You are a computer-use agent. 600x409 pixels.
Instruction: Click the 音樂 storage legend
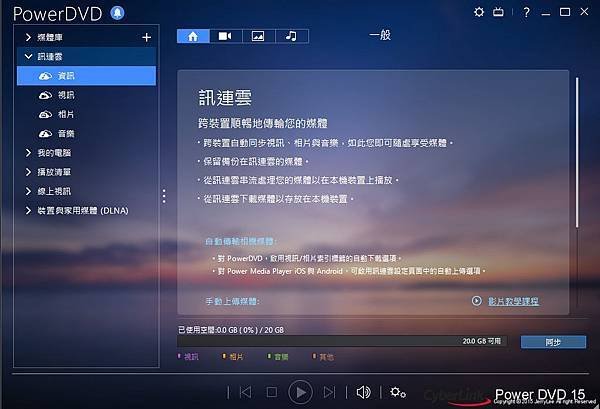pyautogui.click(x=278, y=357)
